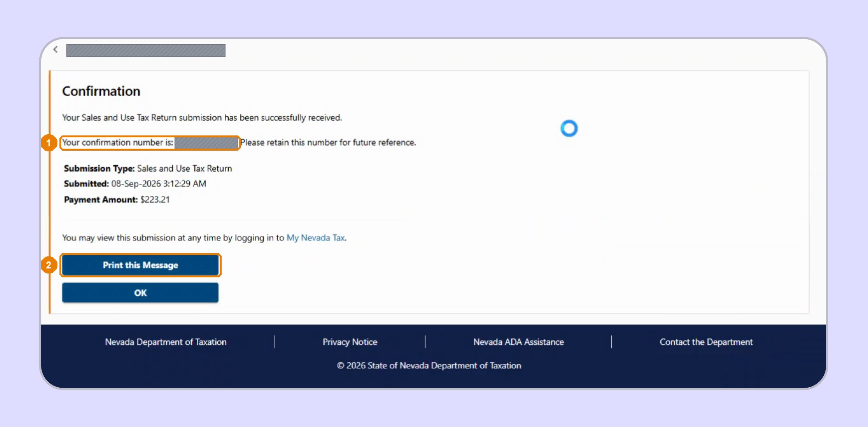Image resolution: width=868 pixels, height=427 pixels.
Task: Open Nevada Department of Taxation footer link
Action: [166, 342]
